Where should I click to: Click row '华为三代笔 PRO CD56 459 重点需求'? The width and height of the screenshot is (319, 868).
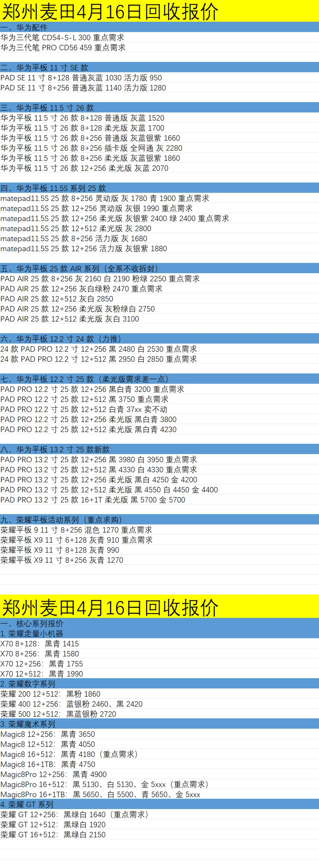(x=159, y=47)
